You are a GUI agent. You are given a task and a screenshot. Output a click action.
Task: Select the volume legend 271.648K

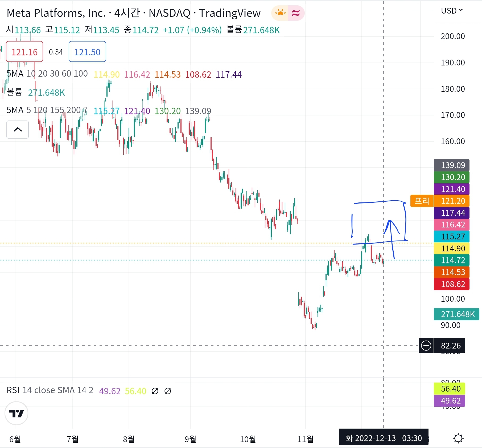[x=36, y=92]
